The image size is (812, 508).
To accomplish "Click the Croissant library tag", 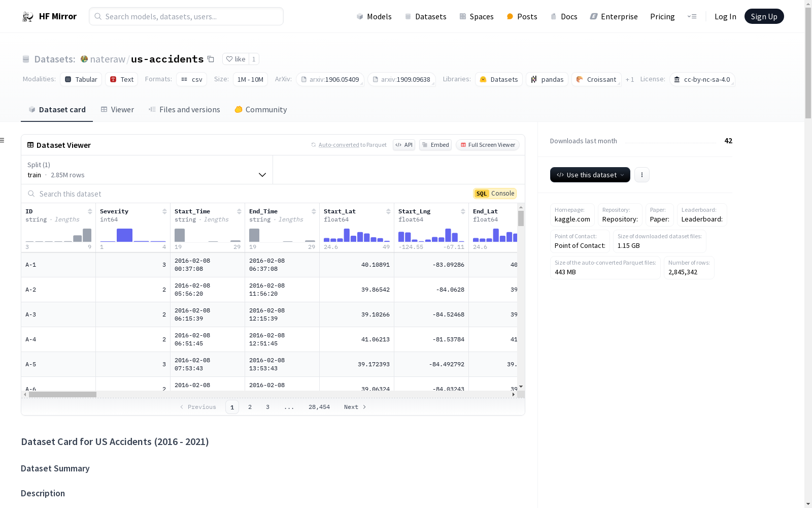I will [596, 79].
